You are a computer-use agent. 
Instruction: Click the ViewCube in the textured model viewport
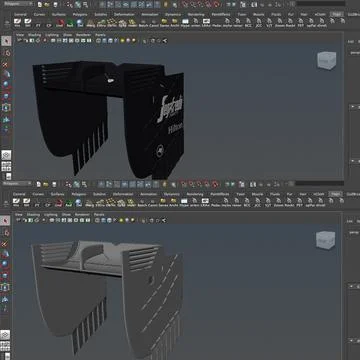click(x=326, y=61)
